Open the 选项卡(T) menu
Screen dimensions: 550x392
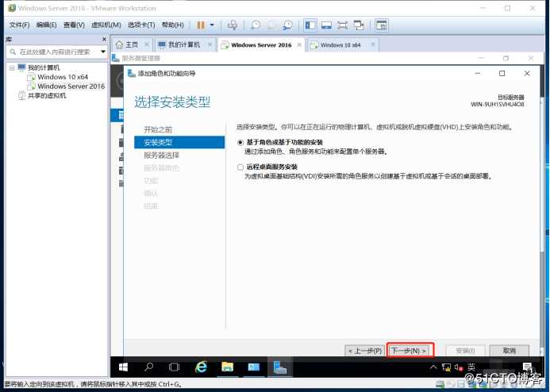click(141, 25)
